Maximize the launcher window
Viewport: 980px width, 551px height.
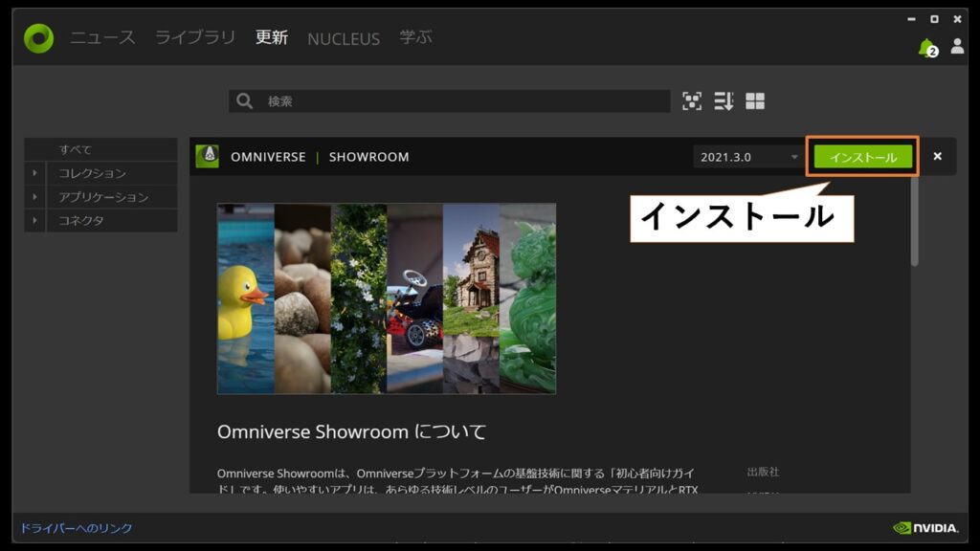point(934,19)
